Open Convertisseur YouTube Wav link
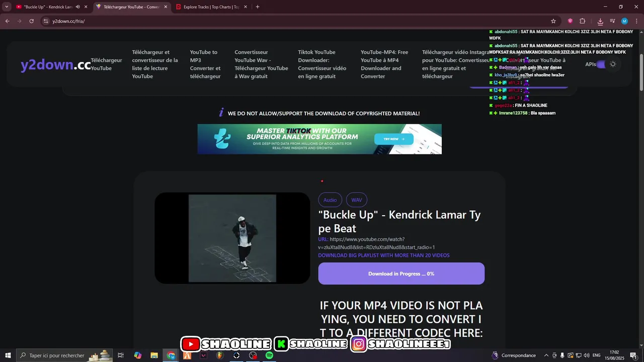Image resolution: width=644 pixels, height=362 pixels. coord(261,64)
